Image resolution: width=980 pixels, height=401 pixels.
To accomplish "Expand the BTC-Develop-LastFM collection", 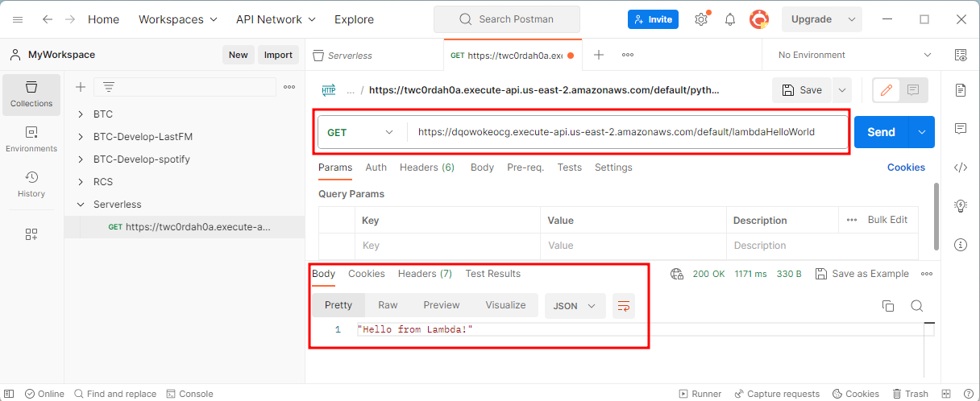I will click(81, 137).
